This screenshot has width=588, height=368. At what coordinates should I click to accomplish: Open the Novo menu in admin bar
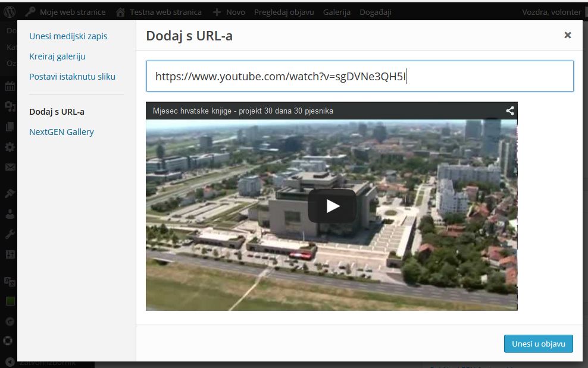(x=236, y=12)
